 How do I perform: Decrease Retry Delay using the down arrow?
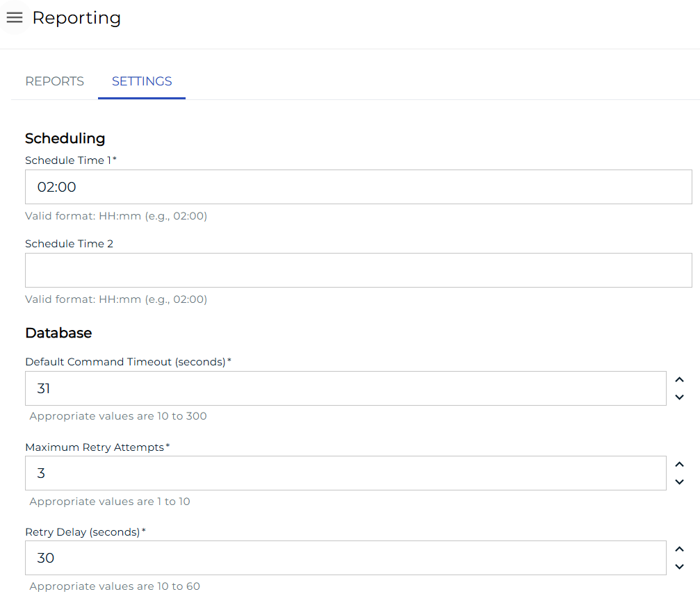pyautogui.click(x=679, y=567)
